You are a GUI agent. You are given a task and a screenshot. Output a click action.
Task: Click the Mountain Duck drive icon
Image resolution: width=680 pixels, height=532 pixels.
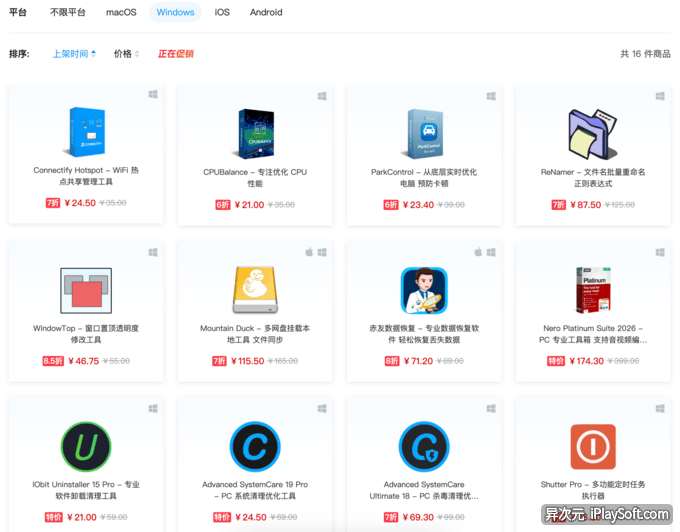(255, 290)
